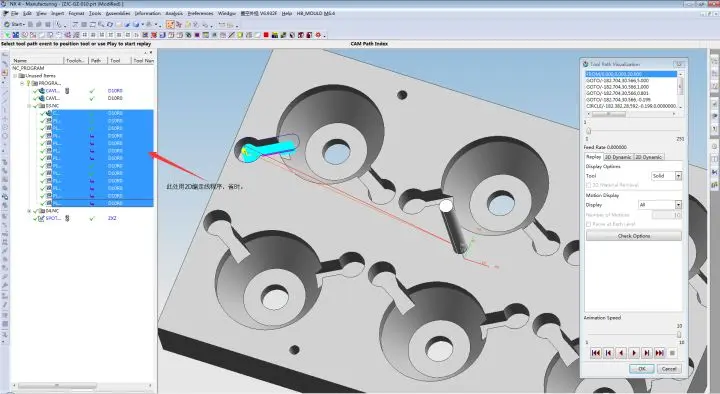Select the SPOT... drilling operation
Viewport: 720px width, 394px height.
click(53, 218)
